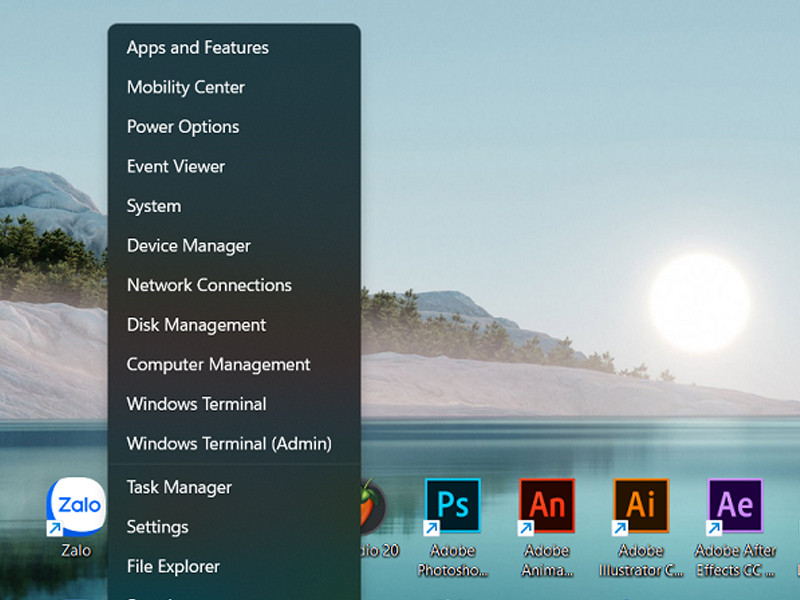Open Power Options from the menu

[x=182, y=127]
